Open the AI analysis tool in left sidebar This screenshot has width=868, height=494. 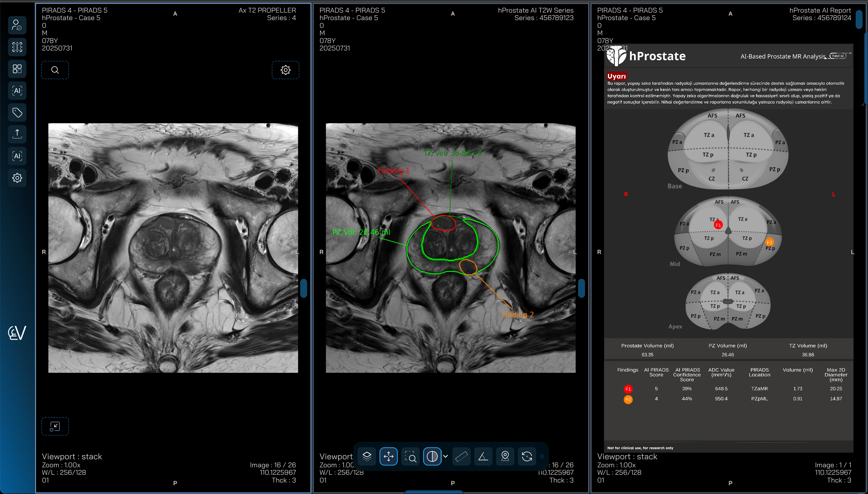tap(17, 90)
